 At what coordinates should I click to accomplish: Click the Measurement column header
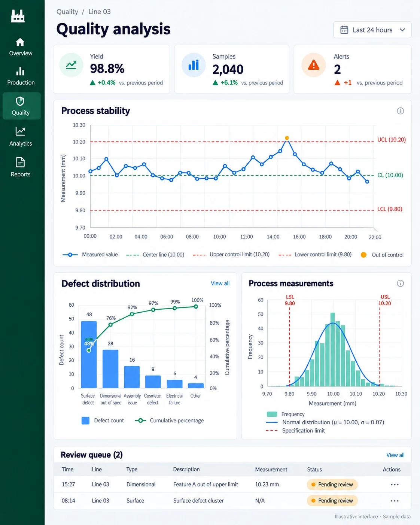[x=271, y=470]
